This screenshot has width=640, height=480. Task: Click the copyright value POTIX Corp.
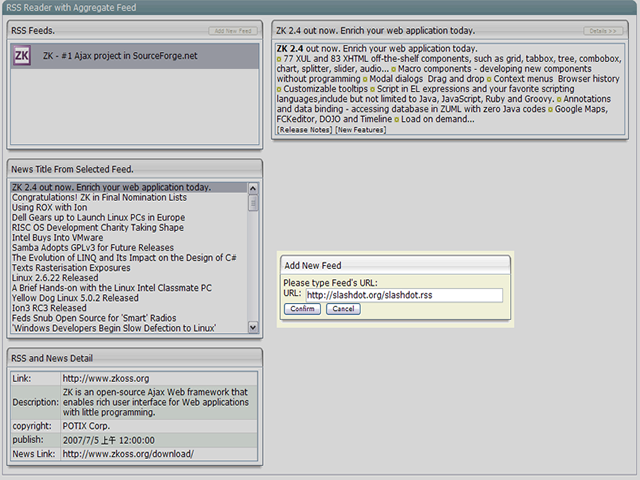86,426
